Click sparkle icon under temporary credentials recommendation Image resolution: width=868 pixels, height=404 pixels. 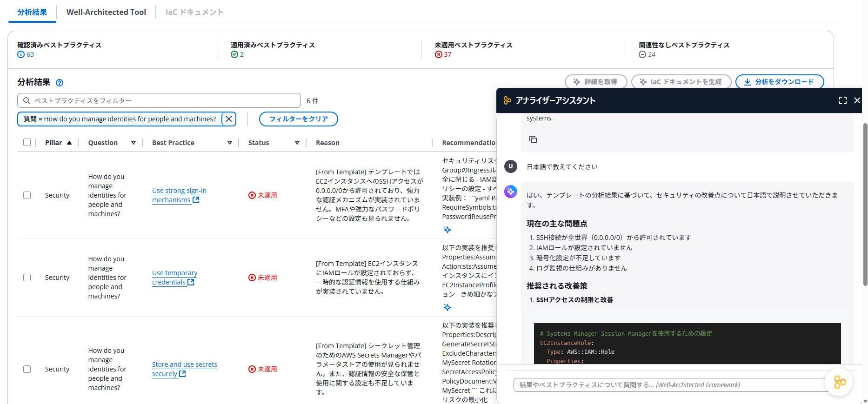pos(447,307)
